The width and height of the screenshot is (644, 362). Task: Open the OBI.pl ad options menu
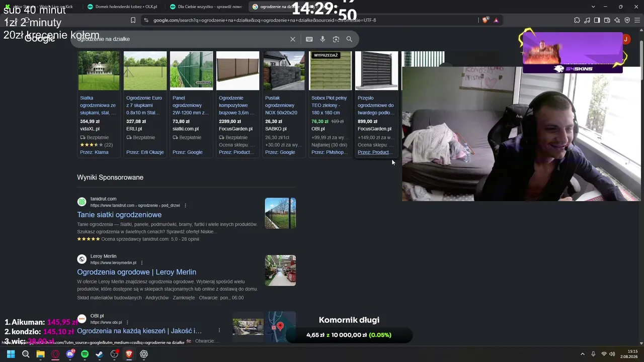coord(127,323)
